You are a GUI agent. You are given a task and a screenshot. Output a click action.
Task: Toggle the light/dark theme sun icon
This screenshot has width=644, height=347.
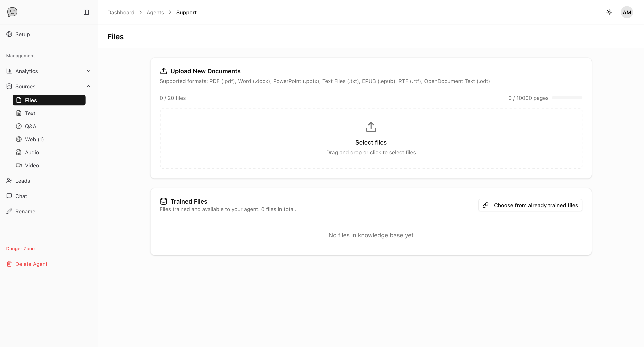tap(609, 12)
